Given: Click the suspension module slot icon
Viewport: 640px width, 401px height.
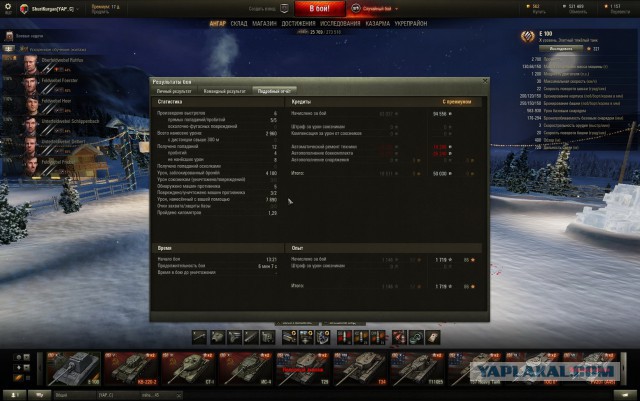Looking at the screenshot, I should tap(251, 337).
